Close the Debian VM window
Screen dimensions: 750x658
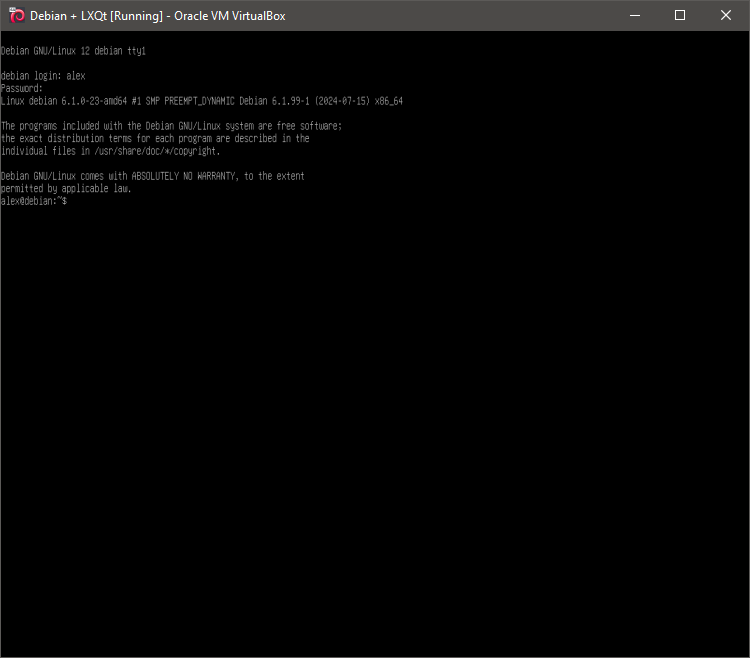726,15
